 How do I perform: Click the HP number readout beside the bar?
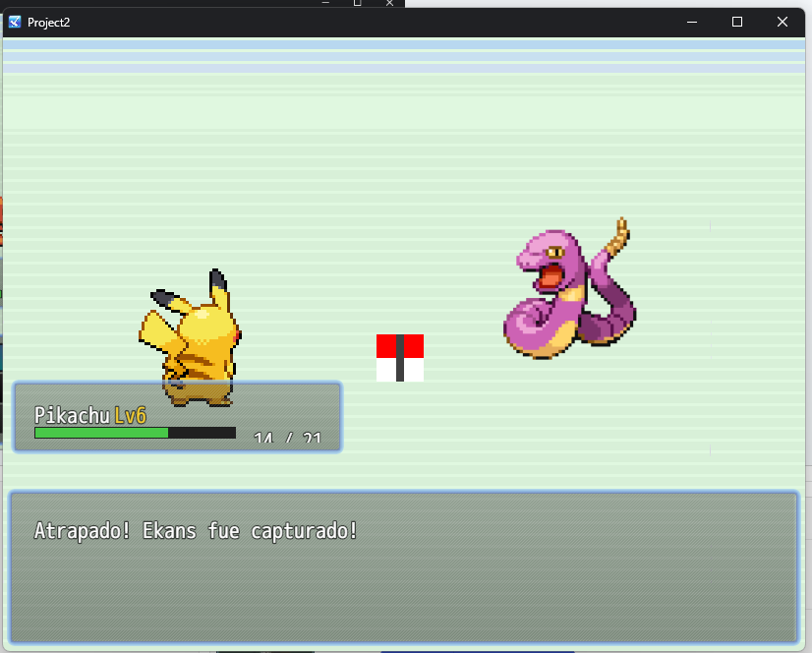click(x=287, y=438)
